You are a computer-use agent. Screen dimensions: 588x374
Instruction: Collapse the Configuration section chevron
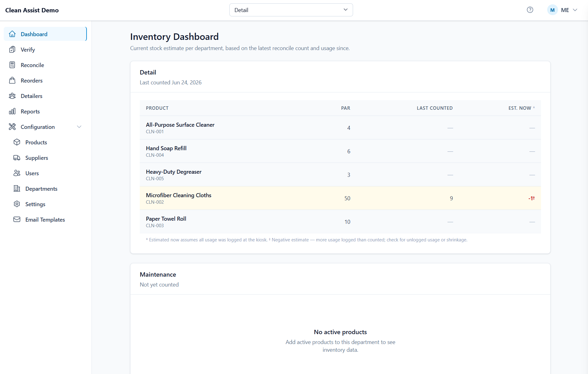point(79,127)
